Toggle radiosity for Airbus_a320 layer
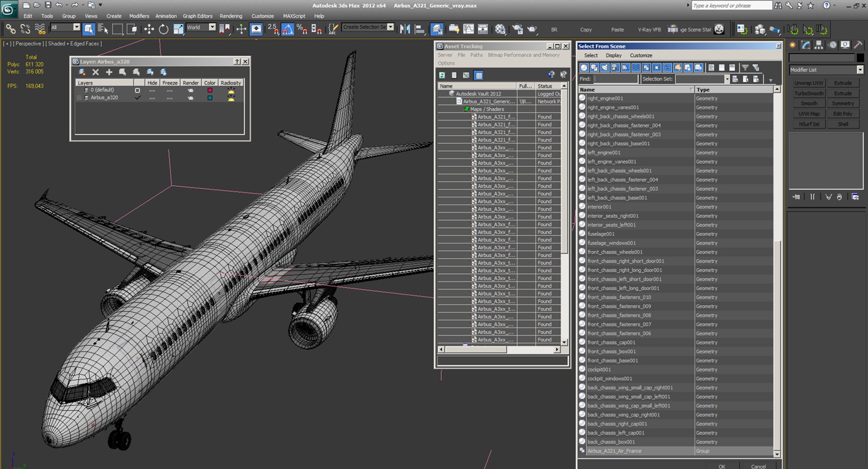Viewport: 868px width, 469px height. pos(231,98)
